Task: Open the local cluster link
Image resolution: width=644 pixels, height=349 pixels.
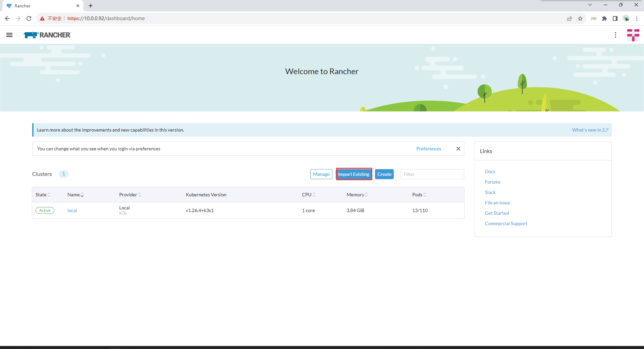Action: (72, 210)
